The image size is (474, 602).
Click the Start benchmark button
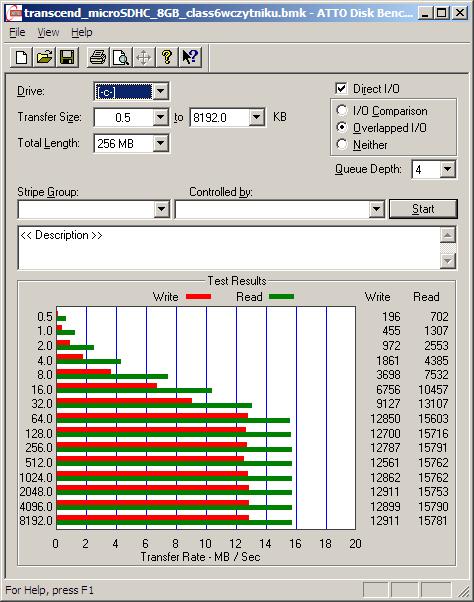(423, 209)
